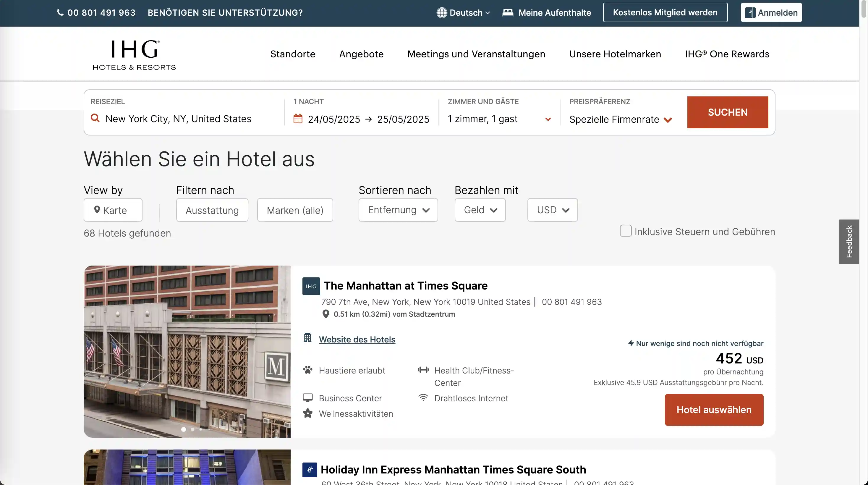Open the Entfernung sort dropdown
The image size is (868, 485).
tap(398, 210)
